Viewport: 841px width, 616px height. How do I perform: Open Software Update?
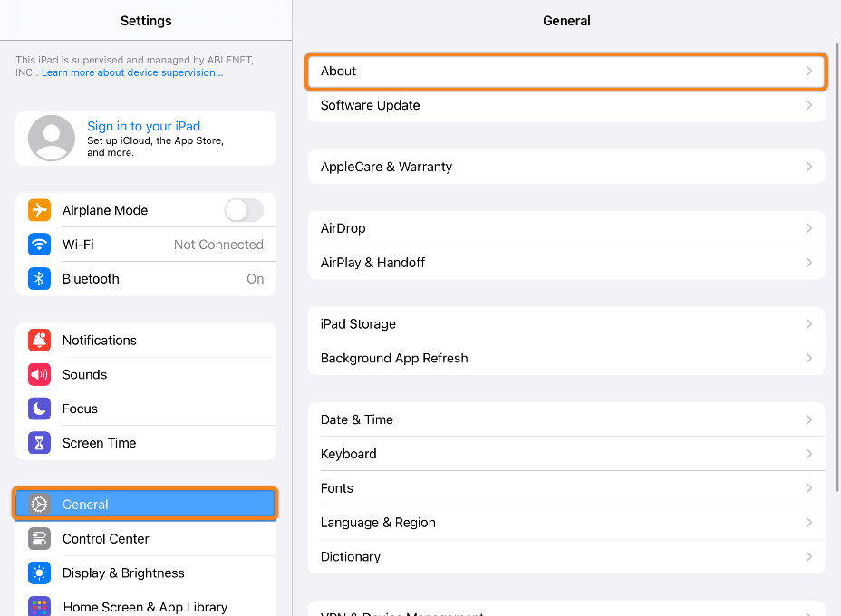click(x=566, y=105)
